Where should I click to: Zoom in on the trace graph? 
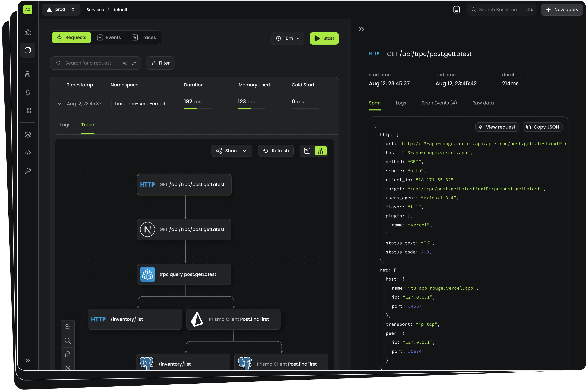coord(67,327)
